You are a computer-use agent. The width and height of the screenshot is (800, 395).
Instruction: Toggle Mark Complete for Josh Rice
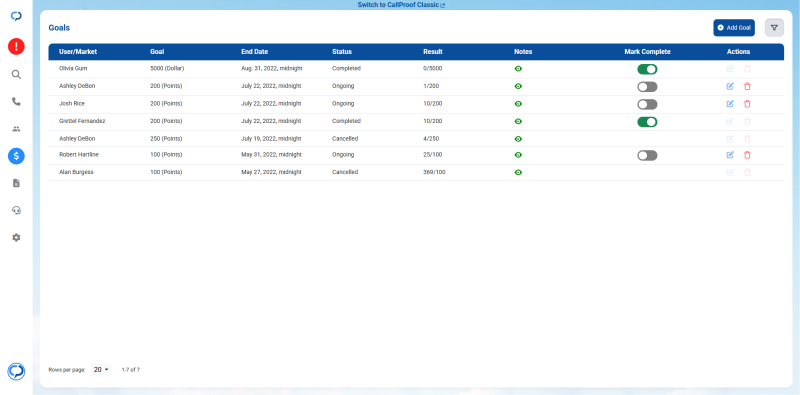(647, 104)
